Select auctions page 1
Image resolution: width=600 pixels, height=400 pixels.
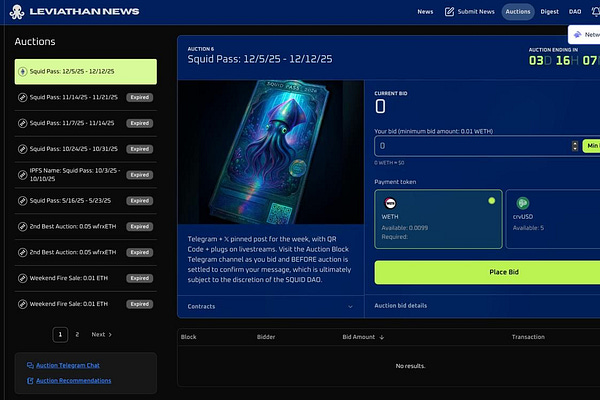click(60, 335)
